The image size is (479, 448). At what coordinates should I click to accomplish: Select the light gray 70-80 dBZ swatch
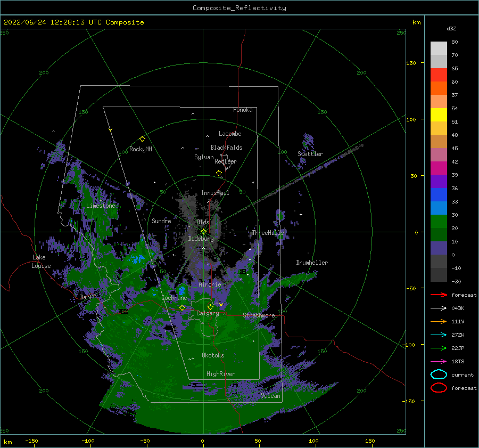pos(439,48)
